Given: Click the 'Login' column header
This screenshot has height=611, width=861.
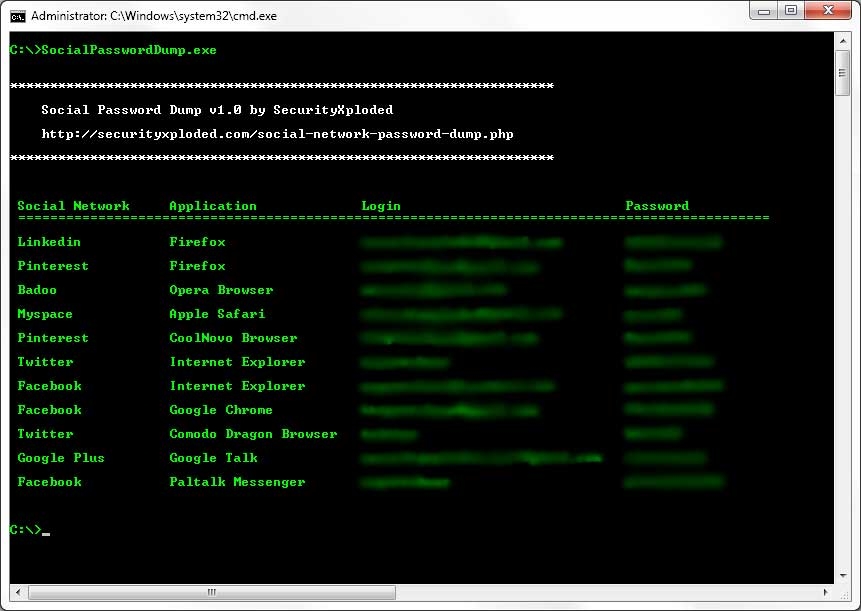Looking at the screenshot, I should pyautogui.click(x=381, y=206).
